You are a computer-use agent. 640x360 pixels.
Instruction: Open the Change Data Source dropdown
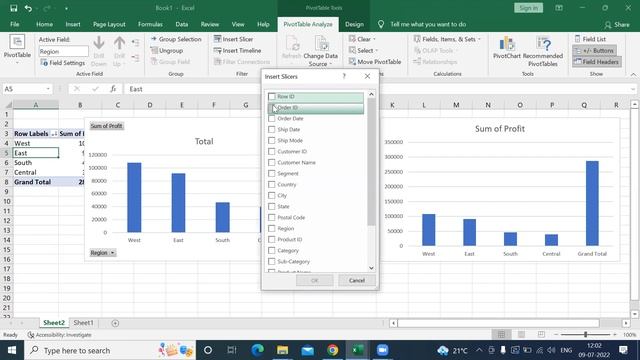(x=321, y=60)
